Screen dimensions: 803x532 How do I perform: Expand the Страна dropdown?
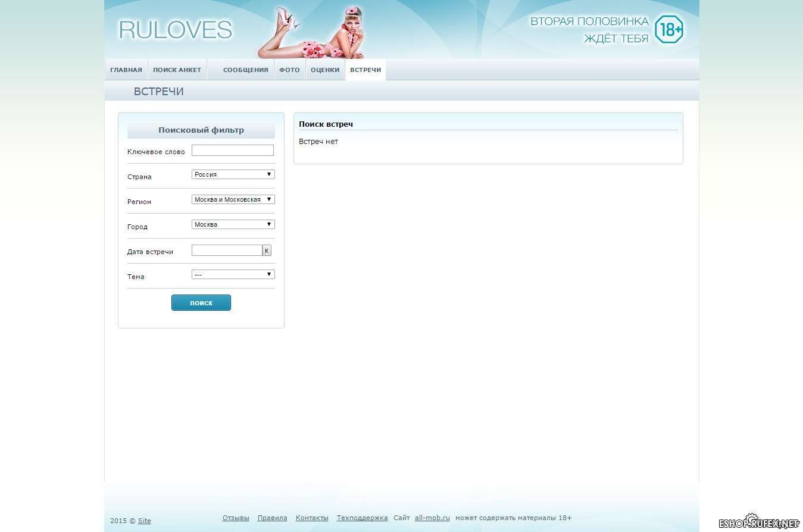[233, 174]
